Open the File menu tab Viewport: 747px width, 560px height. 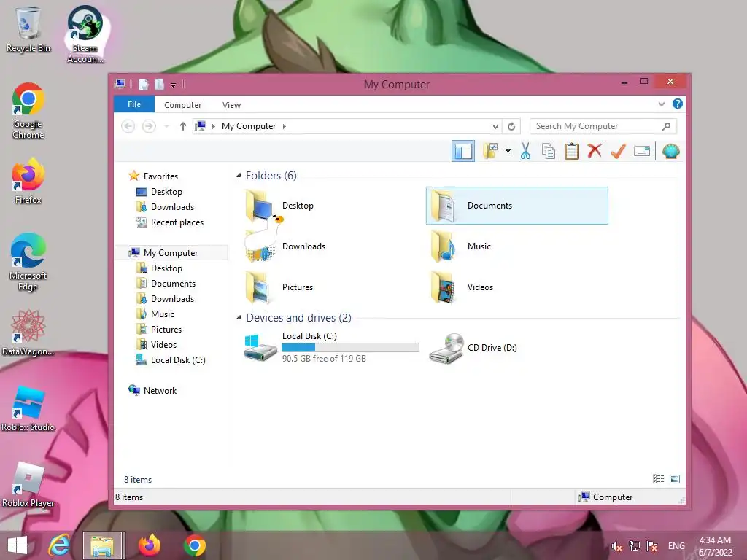click(134, 104)
